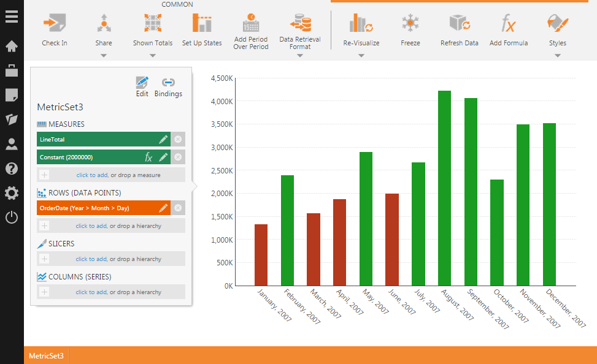Click to add a slicer hierarchy
The width and height of the screenshot is (597, 364).
coord(91,259)
